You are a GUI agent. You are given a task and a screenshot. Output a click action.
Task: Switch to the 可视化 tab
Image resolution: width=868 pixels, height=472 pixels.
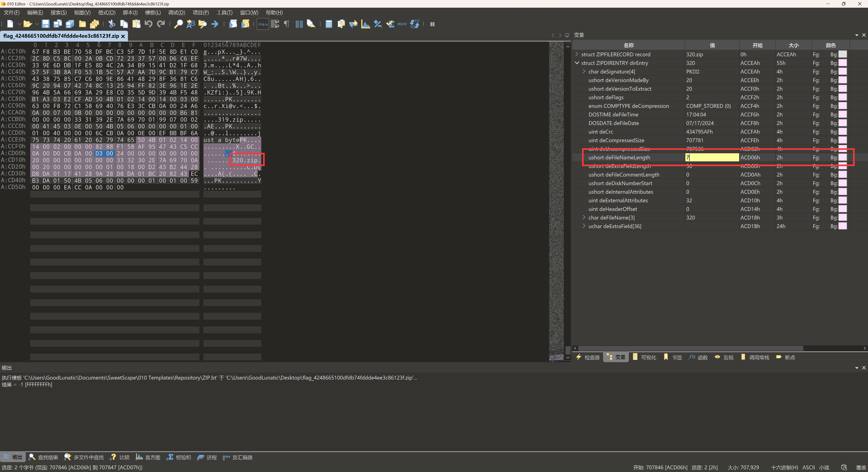644,357
